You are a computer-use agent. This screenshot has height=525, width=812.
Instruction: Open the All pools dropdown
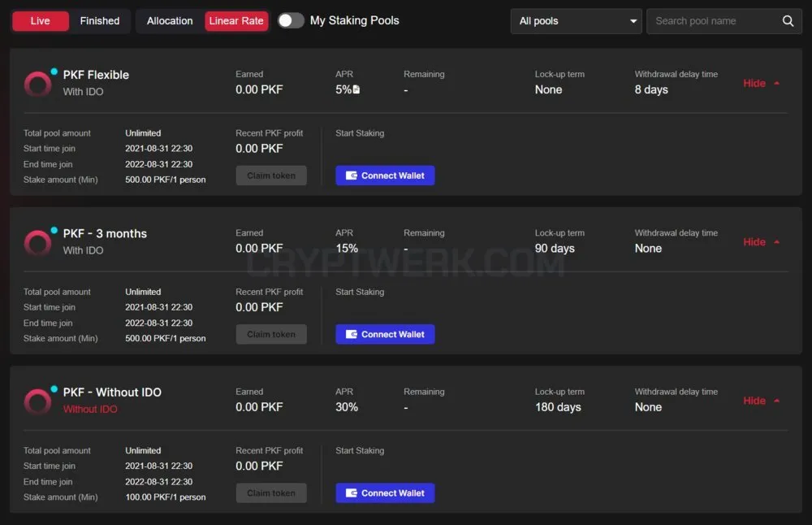click(576, 21)
